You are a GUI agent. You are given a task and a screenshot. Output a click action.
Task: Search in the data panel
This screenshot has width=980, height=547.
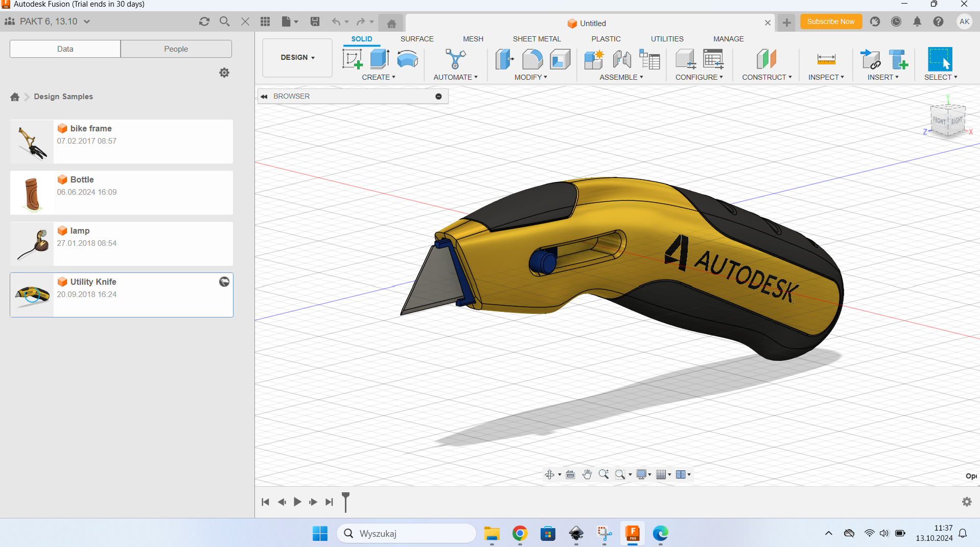click(224, 21)
